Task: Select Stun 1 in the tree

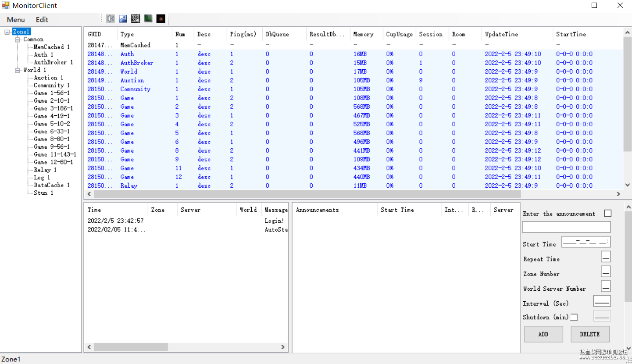Action: [43, 193]
